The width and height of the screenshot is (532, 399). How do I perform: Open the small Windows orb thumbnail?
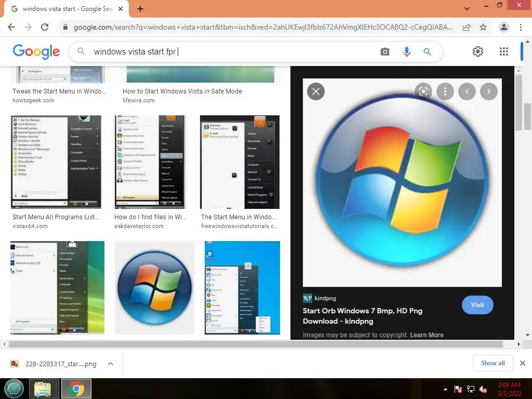pyautogui.click(x=155, y=288)
